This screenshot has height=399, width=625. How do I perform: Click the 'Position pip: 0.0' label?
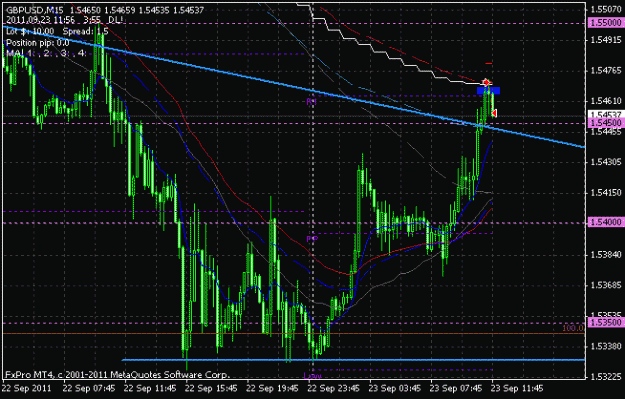click(37, 43)
